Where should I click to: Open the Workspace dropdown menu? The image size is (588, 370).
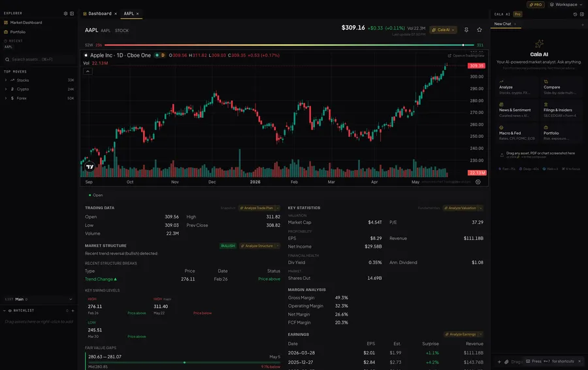(x=566, y=5)
